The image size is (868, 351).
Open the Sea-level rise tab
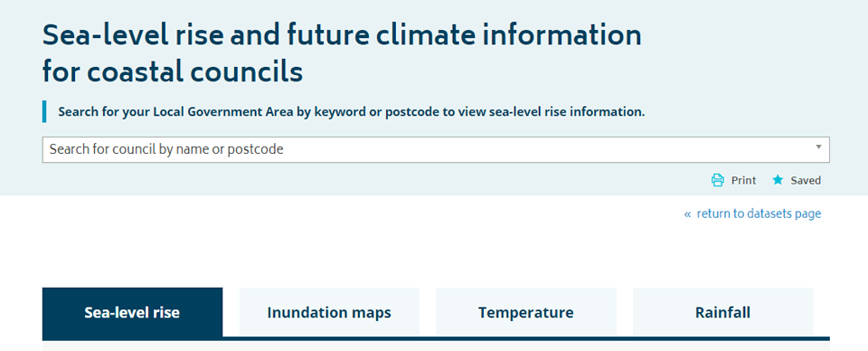[x=132, y=312]
